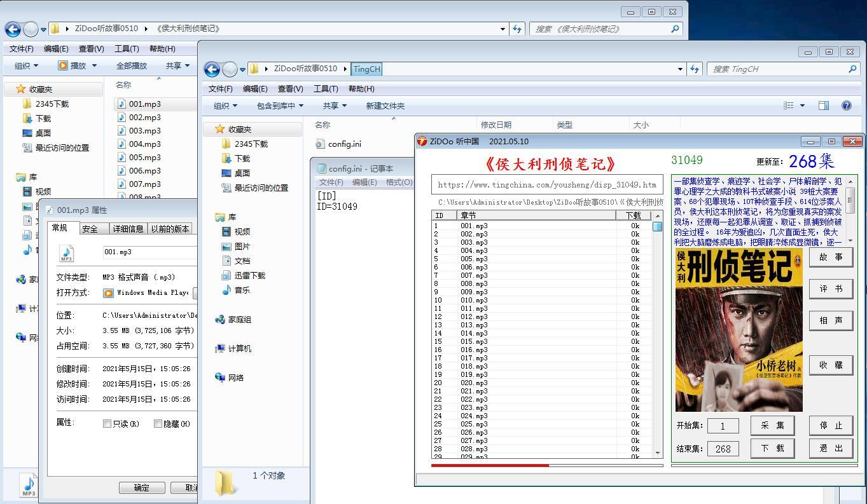Click the 采集 button in ZiDOo
867x504 pixels.
coord(772,426)
